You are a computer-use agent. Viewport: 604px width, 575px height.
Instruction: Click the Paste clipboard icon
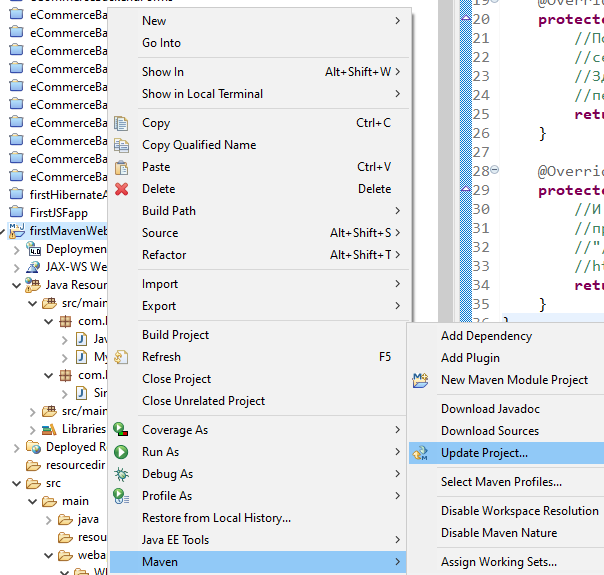(121, 167)
